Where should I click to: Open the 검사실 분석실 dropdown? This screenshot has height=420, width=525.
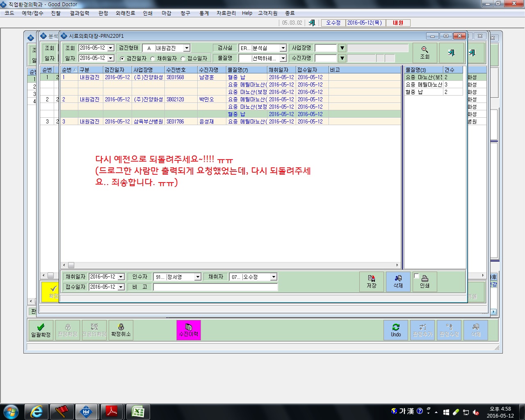pos(283,48)
